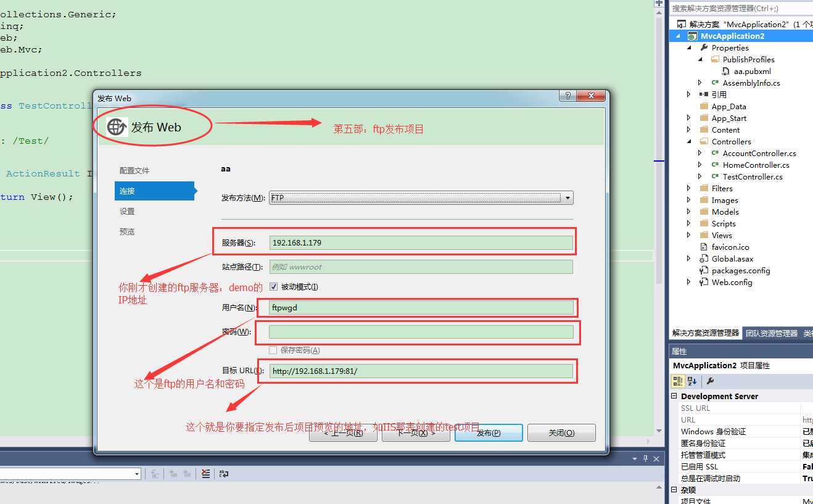Click the folder icon of PublishProfiles

coord(715,59)
